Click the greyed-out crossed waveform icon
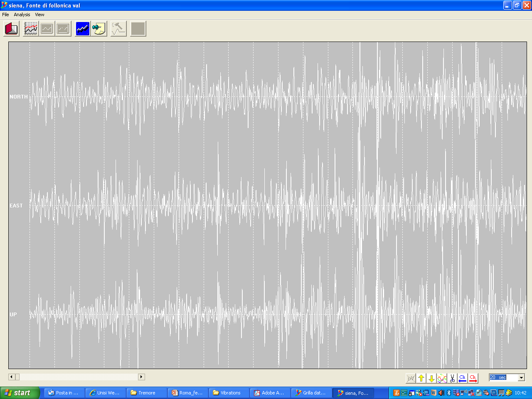The height and width of the screenshot is (399, 532). click(411, 378)
